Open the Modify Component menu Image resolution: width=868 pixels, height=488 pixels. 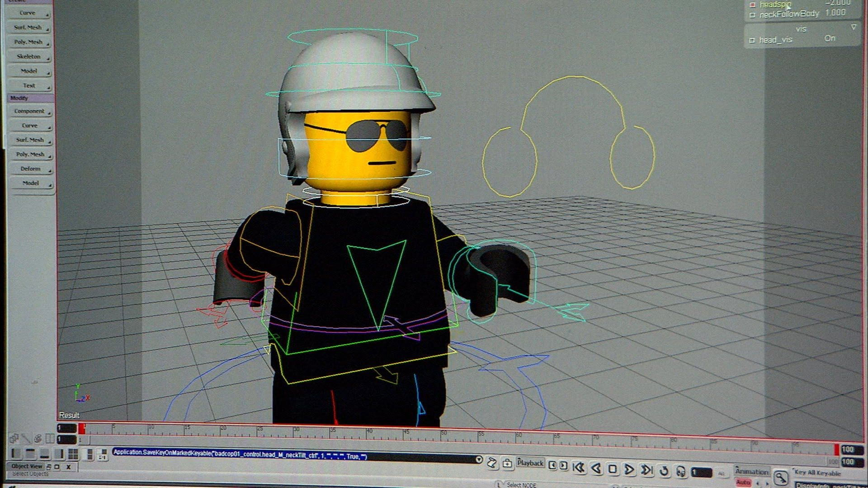(30, 111)
